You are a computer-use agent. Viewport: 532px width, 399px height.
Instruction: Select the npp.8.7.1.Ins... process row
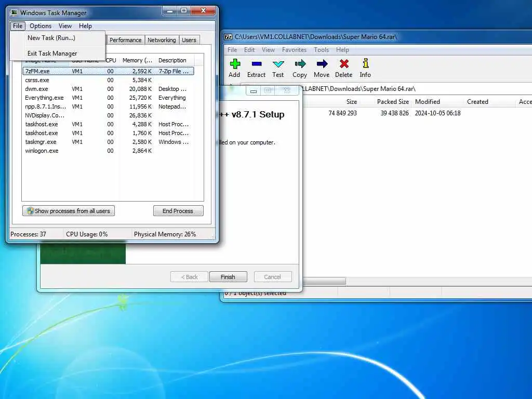[x=108, y=107]
